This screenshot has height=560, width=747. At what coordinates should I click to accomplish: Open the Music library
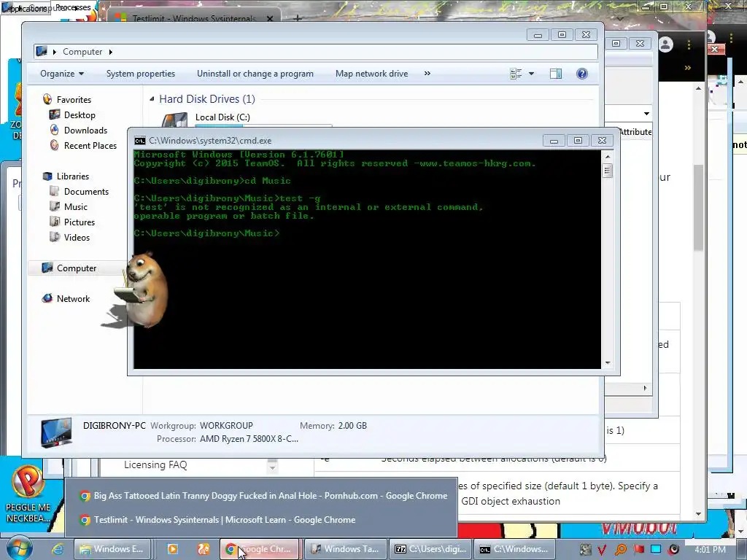tap(76, 206)
